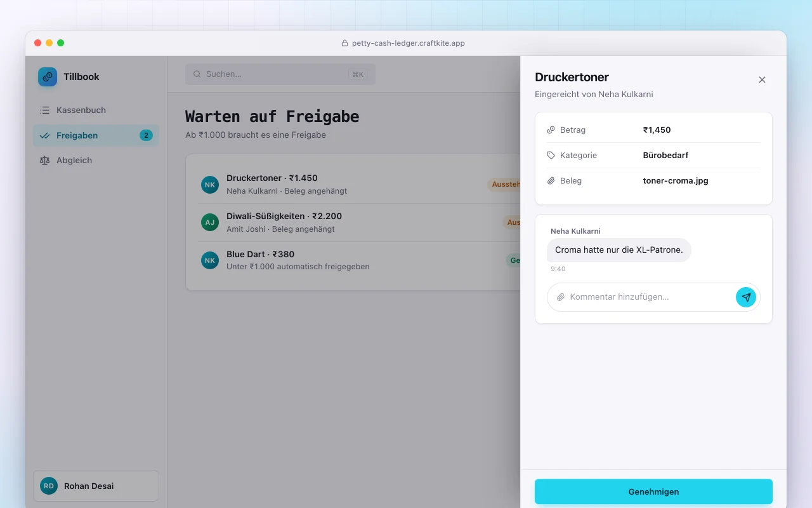The height and width of the screenshot is (508, 812).
Task: Open the toner-croma.jpg receipt attachment
Action: (676, 180)
